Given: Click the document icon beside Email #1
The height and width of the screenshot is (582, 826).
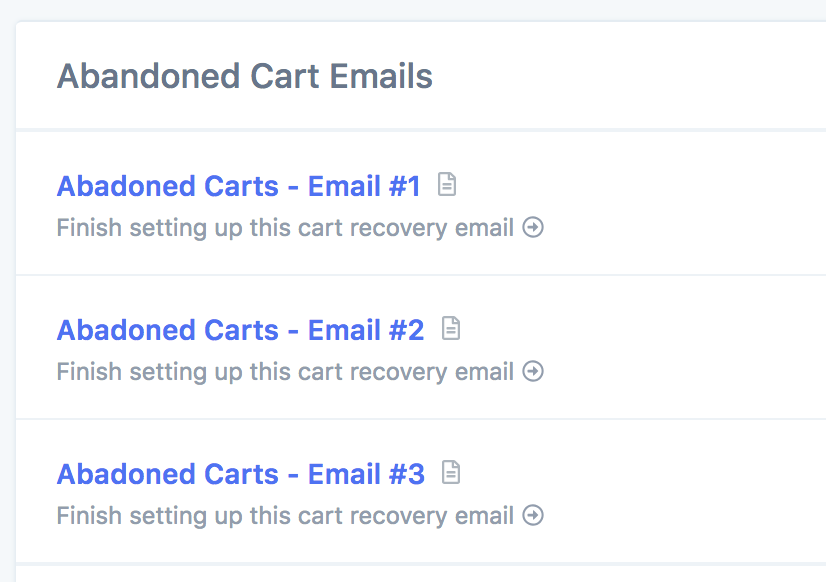Looking at the screenshot, I should pyautogui.click(x=447, y=184).
